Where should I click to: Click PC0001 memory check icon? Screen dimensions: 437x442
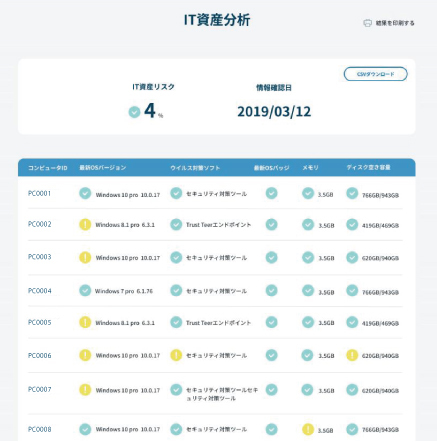click(308, 193)
